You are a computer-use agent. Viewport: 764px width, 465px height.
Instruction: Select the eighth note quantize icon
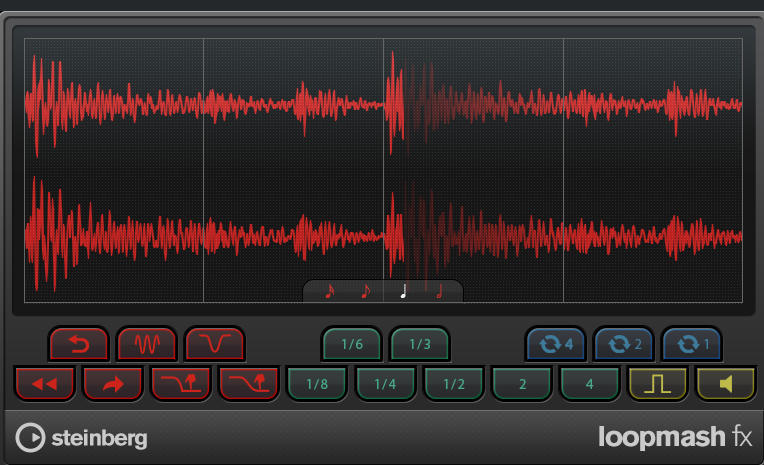point(365,291)
